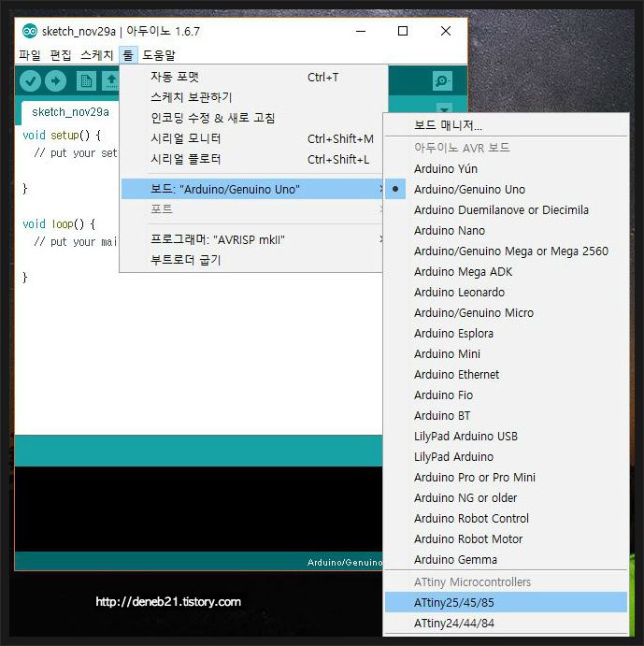Image resolution: width=644 pixels, height=646 pixels.
Task: Choose Arduino BT board
Action: [506, 416]
